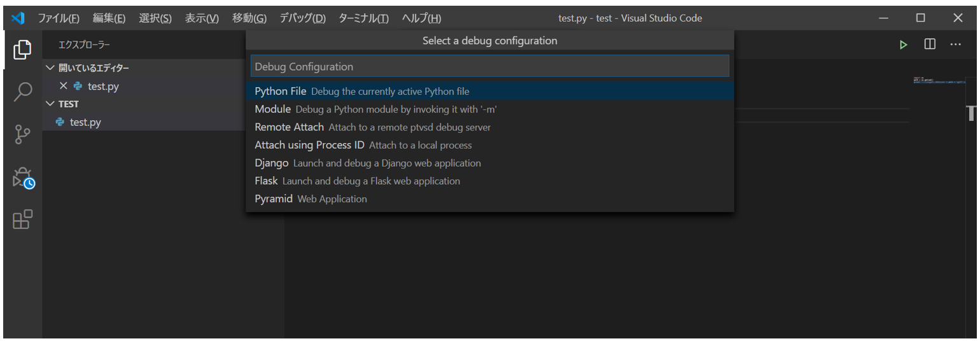The height and width of the screenshot is (341, 980).
Task: Click Python icon of test.py under TEST folder
Action: click(x=60, y=122)
